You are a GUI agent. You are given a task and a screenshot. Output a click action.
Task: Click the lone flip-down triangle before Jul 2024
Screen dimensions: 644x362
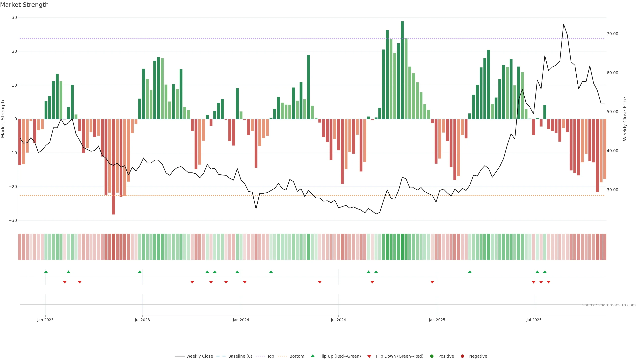(320, 282)
